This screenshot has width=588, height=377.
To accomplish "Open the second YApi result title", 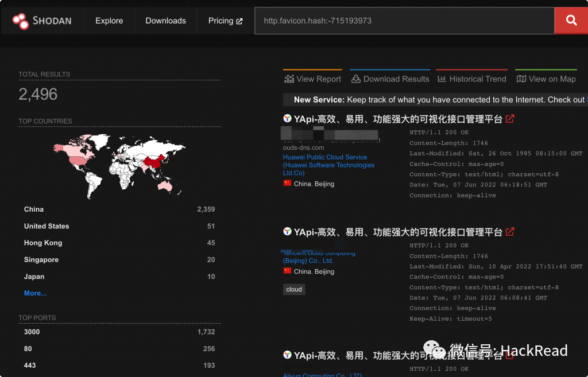I will [398, 232].
